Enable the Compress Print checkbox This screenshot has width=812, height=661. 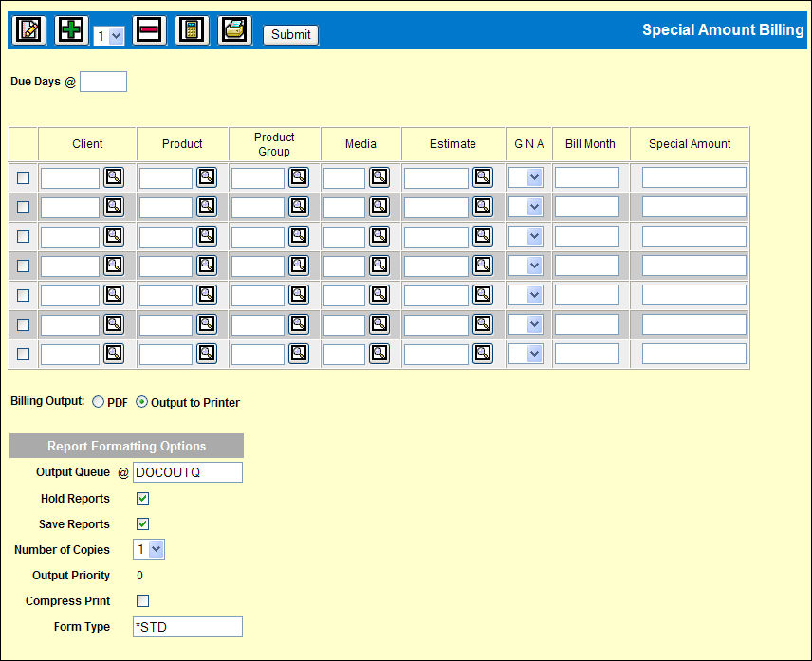[142, 600]
